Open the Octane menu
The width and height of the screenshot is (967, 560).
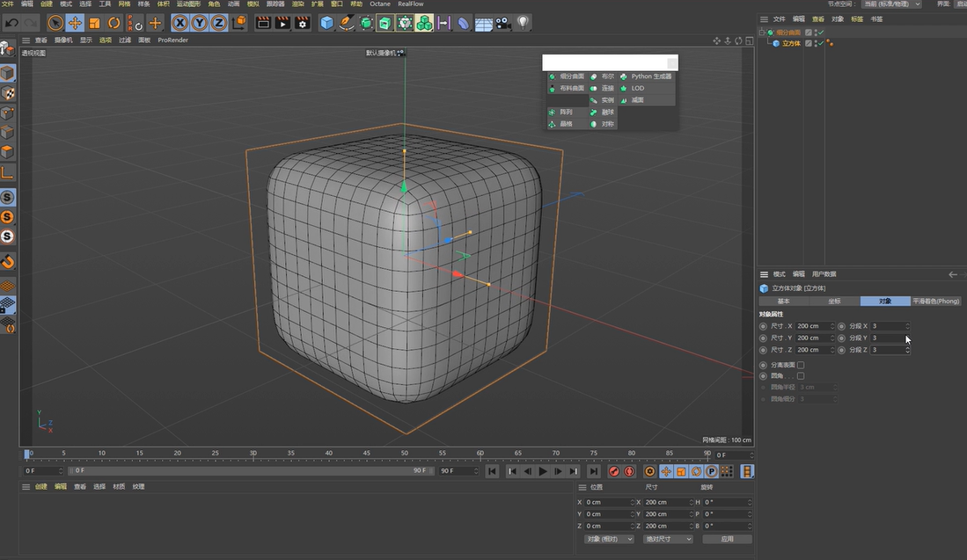(x=379, y=4)
